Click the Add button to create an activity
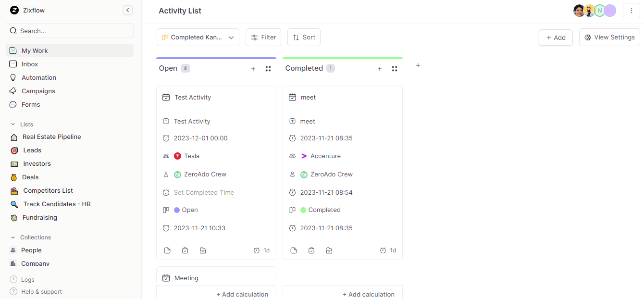 [x=556, y=37]
